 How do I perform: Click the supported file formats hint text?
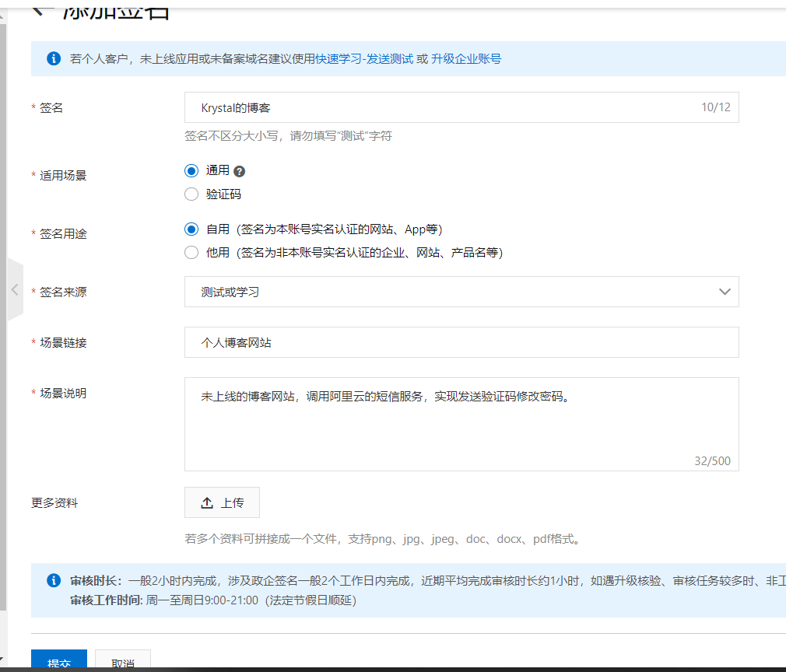384,539
